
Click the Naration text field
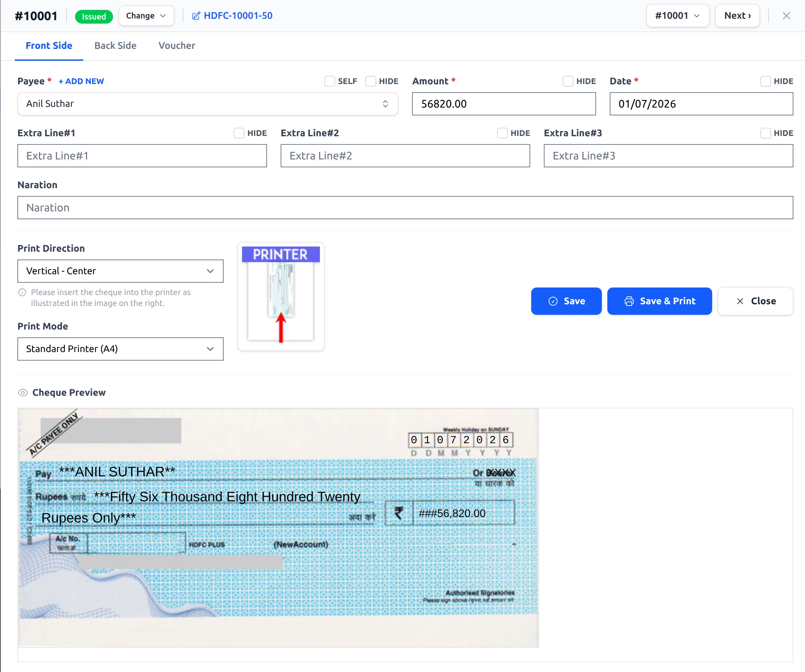pos(405,208)
